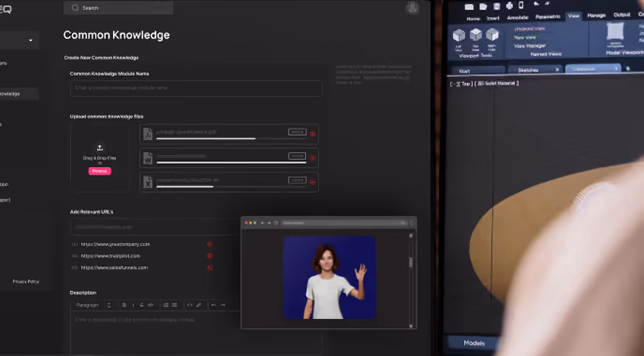Remove the PDF file with red icon
Viewport: 644px width, 356px height.
[313, 134]
